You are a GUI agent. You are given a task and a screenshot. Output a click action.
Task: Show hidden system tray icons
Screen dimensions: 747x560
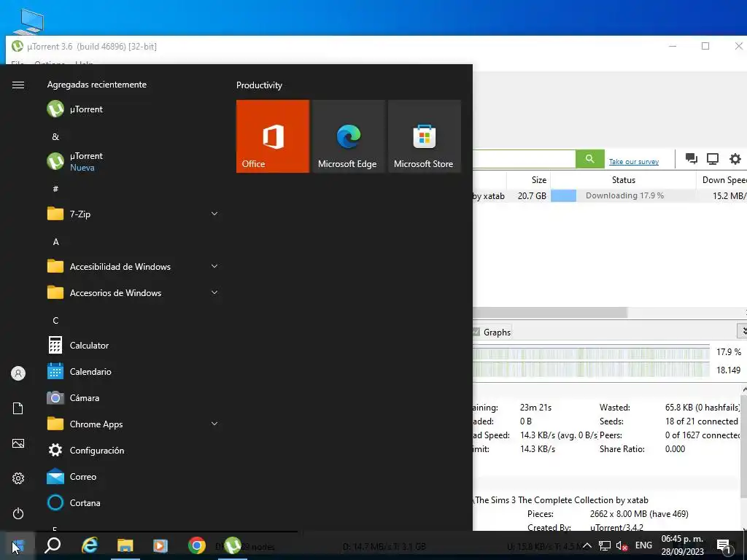point(587,545)
